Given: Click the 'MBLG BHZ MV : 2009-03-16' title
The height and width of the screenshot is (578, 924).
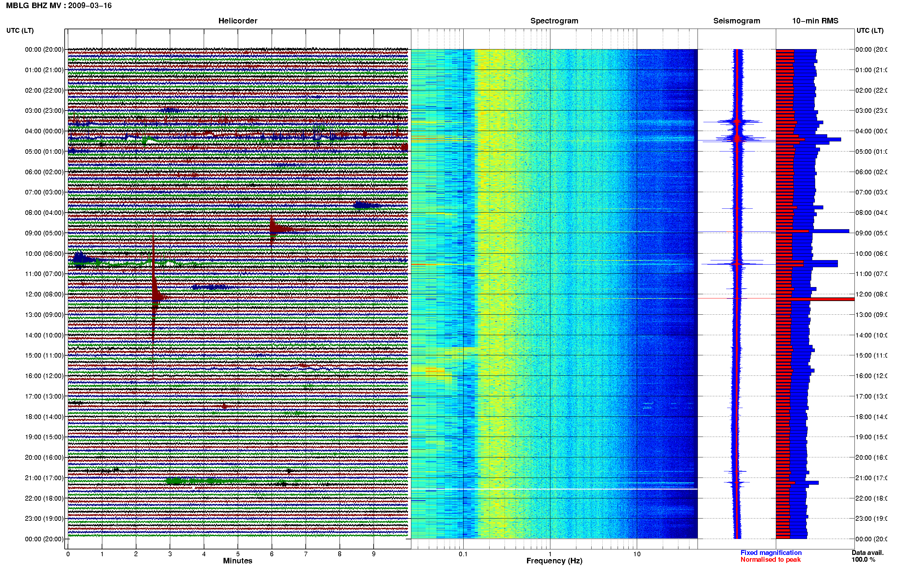Looking at the screenshot, I should [x=59, y=6].
